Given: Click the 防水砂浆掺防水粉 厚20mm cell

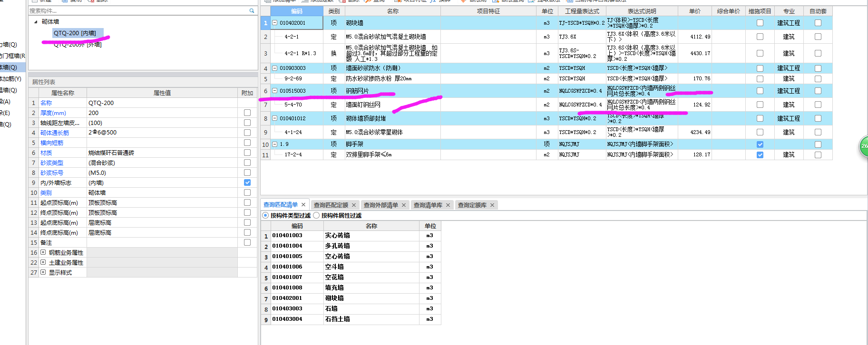Looking at the screenshot, I should point(393,79).
